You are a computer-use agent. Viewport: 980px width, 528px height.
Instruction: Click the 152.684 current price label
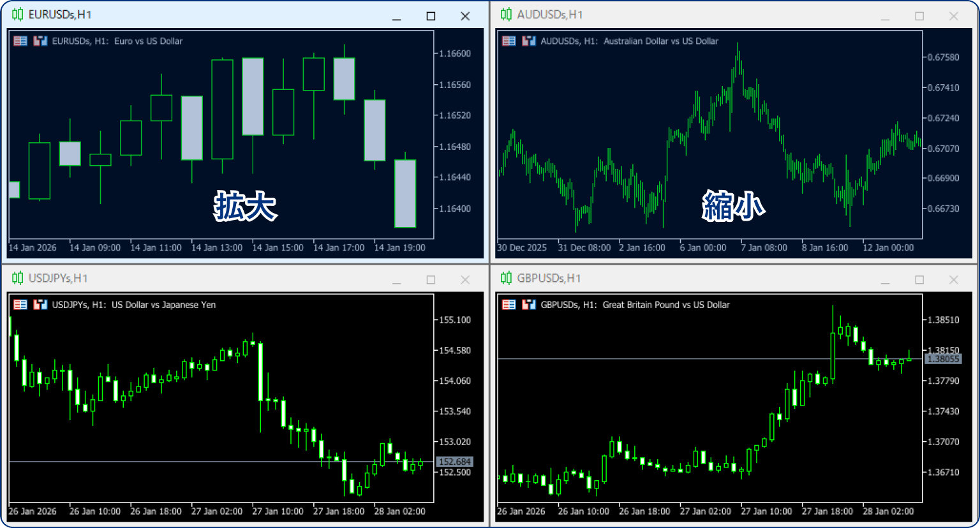454,462
